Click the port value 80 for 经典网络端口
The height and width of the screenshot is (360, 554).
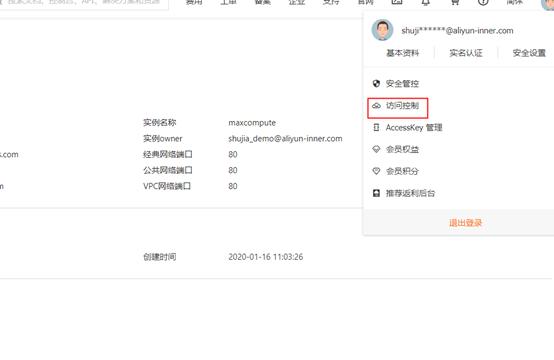click(233, 154)
